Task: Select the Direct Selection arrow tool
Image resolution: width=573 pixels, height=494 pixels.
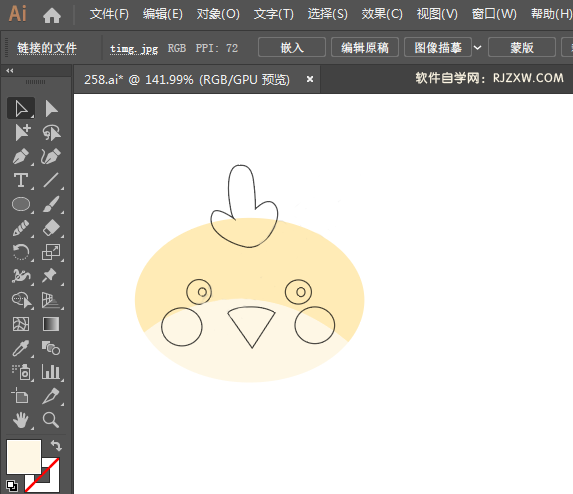Action: (x=51, y=109)
